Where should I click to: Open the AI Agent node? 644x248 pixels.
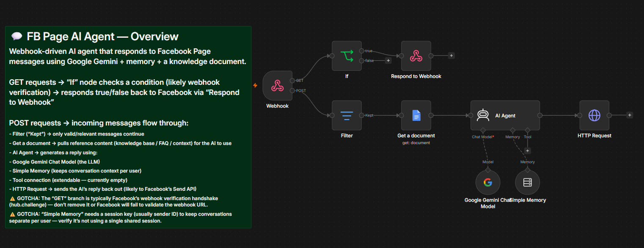pos(505,115)
